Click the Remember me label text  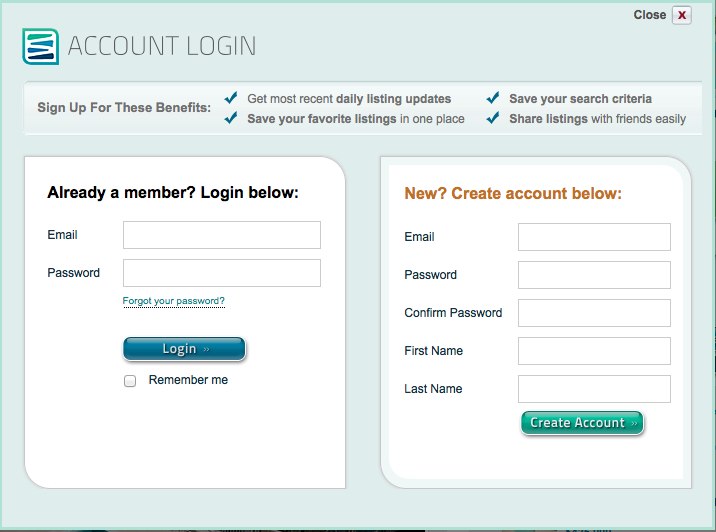pos(188,380)
